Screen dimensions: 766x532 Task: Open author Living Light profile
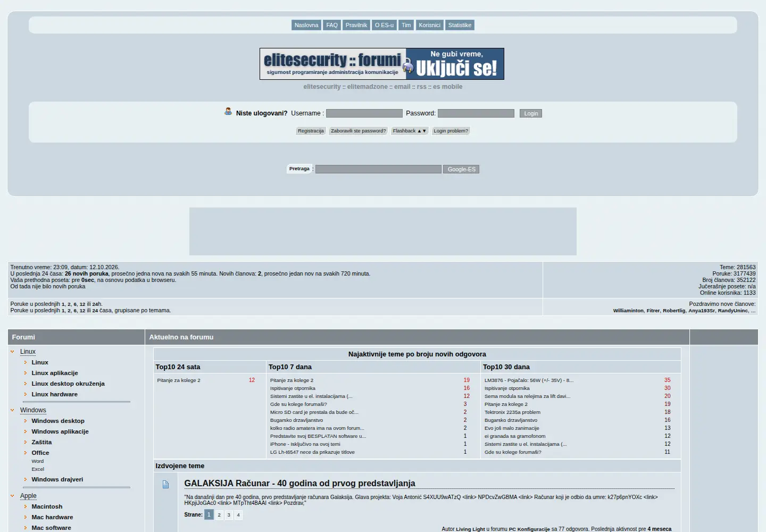tap(470, 529)
